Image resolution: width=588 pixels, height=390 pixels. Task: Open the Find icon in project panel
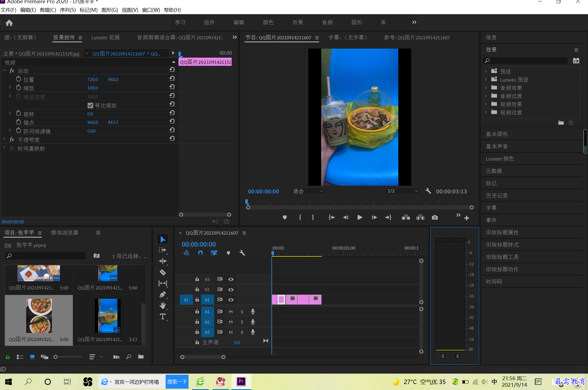click(129, 357)
